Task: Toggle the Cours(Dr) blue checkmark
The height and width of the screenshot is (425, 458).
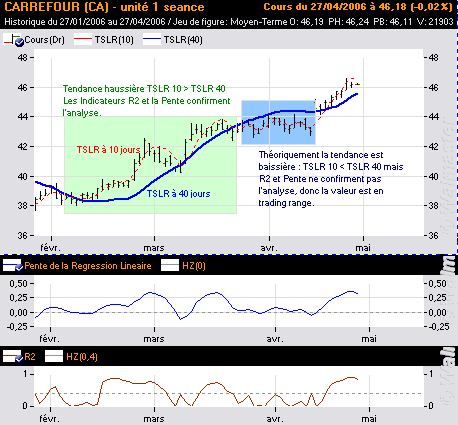Action: (19, 42)
